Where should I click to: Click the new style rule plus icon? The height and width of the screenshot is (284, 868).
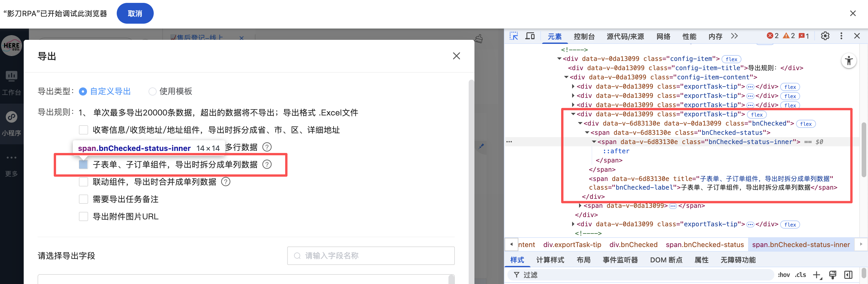click(817, 275)
